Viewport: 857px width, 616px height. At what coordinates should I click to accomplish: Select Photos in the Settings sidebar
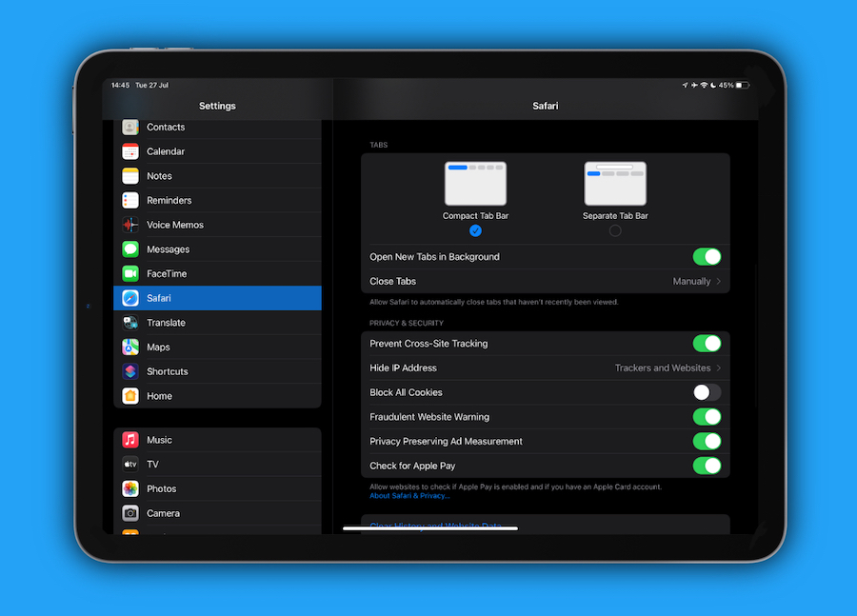click(x=217, y=488)
